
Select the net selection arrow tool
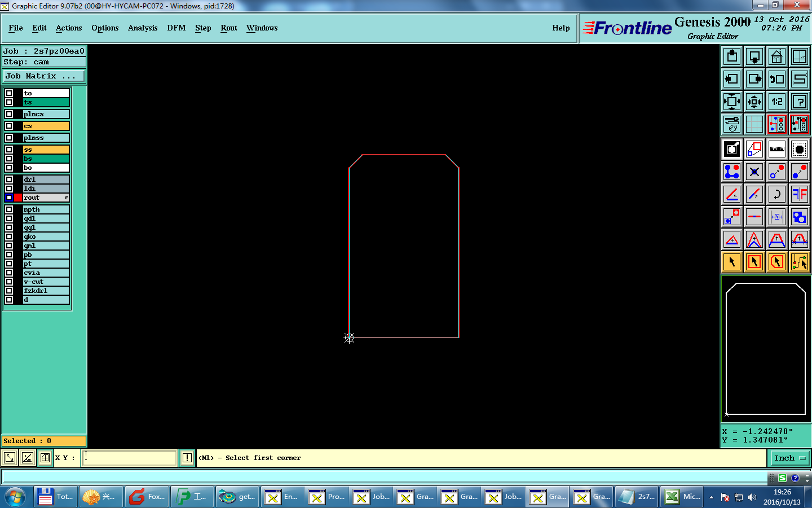[800, 262]
